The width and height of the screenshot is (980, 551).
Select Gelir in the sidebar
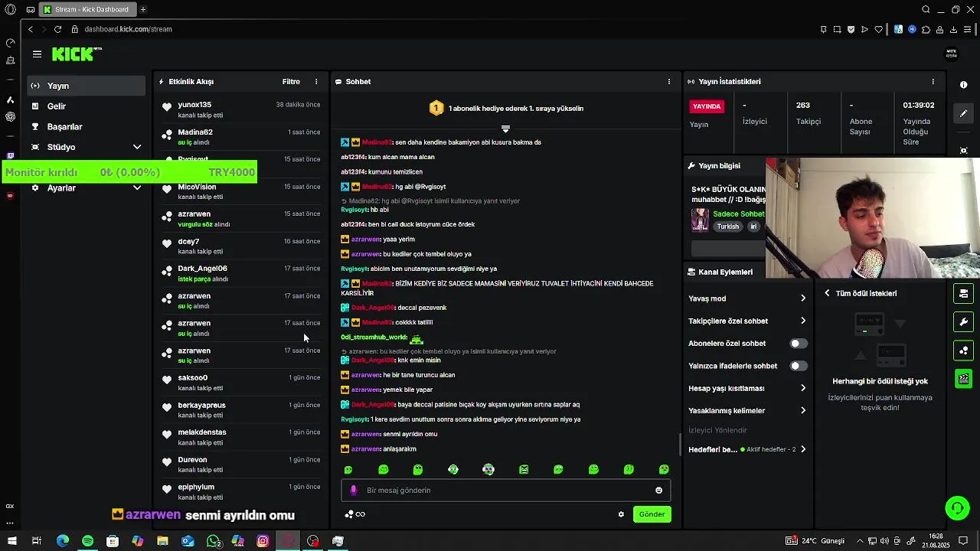pyautogui.click(x=86, y=106)
